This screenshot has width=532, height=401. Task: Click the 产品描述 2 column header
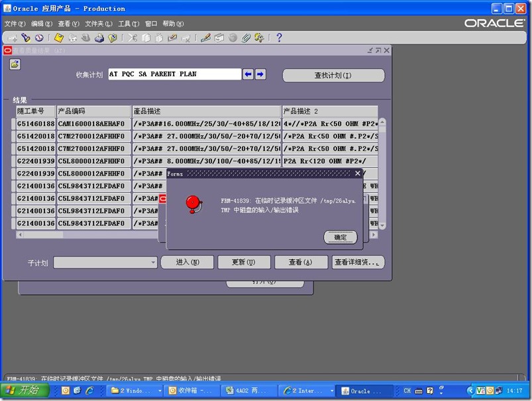(x=330, y=111)
